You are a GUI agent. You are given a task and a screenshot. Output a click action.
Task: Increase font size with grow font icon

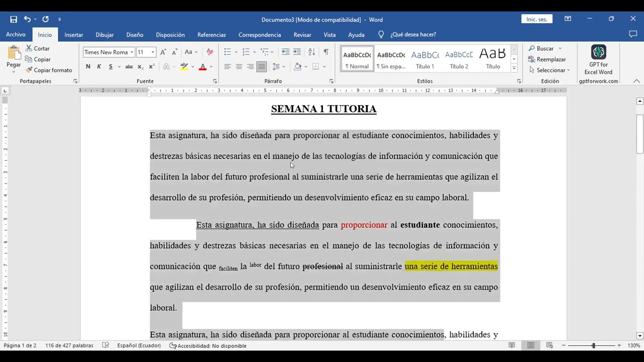pyautogui.click(x=163, y=52)
